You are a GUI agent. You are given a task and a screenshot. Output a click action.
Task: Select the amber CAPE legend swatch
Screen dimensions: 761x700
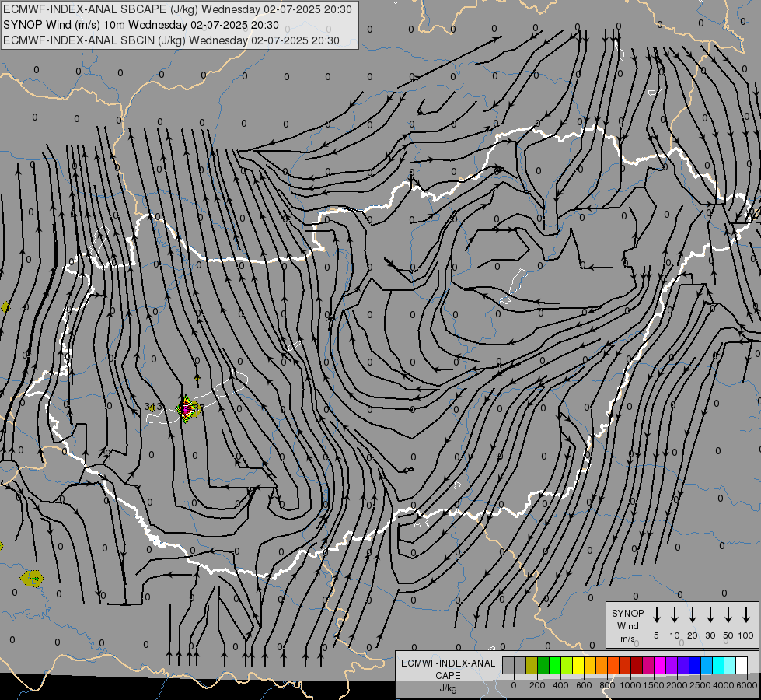coord(590,666)
